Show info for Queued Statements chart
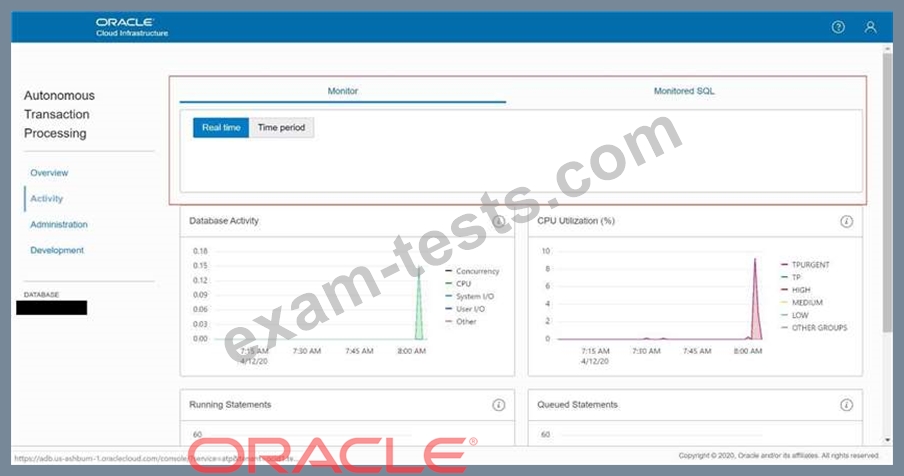904x476 pixels. [846, 405]
